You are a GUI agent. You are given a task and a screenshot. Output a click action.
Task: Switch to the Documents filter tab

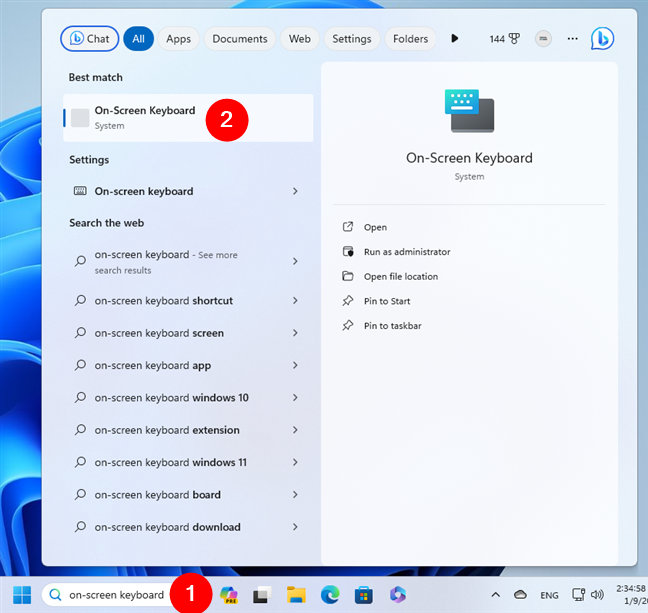click(240, 39)
